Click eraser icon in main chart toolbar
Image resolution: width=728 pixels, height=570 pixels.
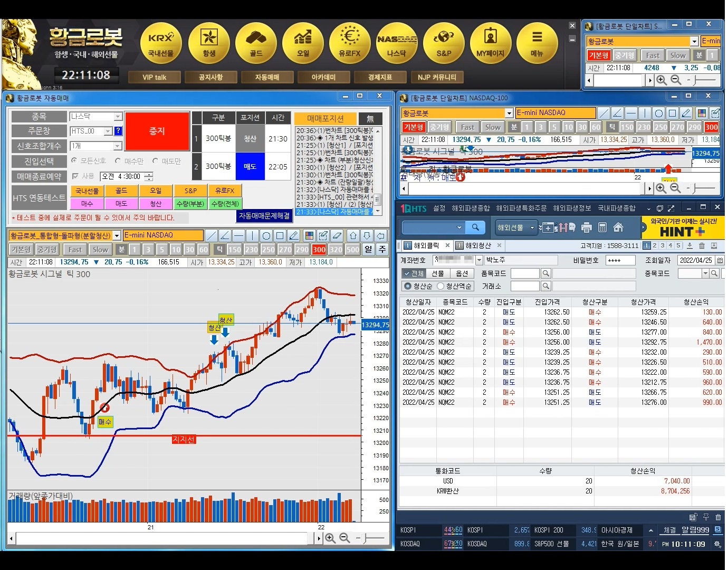(337, 235)
